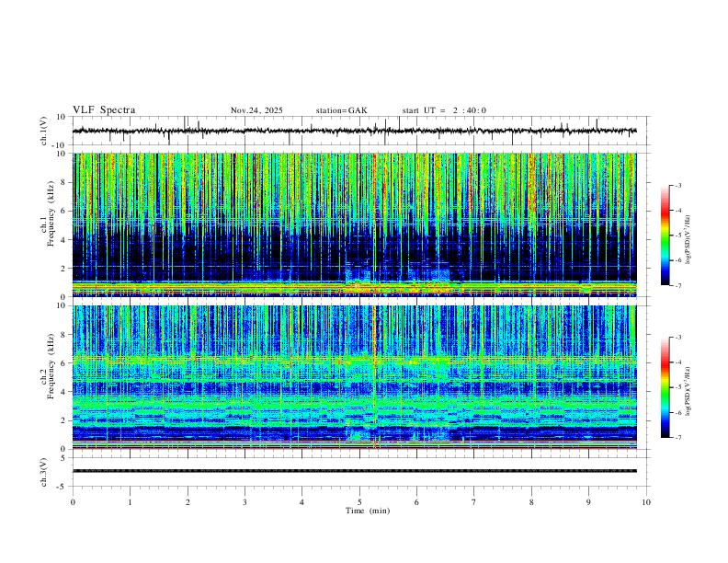728x563 pixels.
Task: Click time axis tick label "7"
Action: (x=474, y=502)
